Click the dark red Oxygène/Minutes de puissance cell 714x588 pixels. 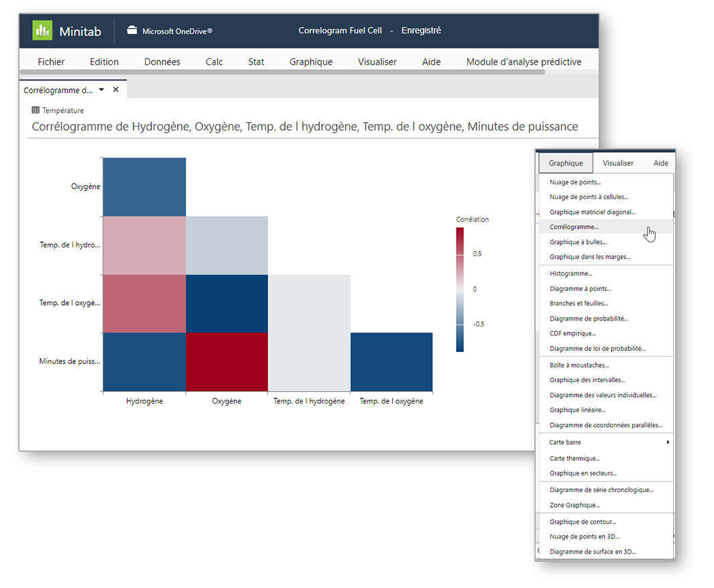tap(227, 362)
